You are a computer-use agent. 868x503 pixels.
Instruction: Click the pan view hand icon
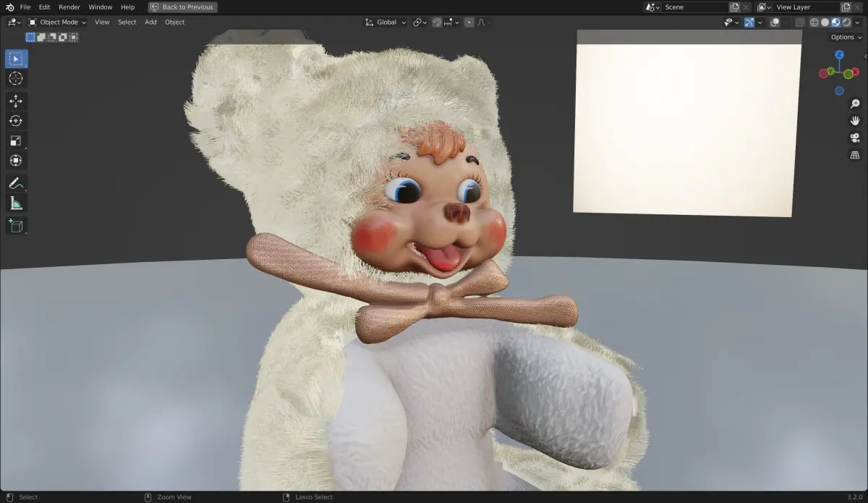click(855, 121)
